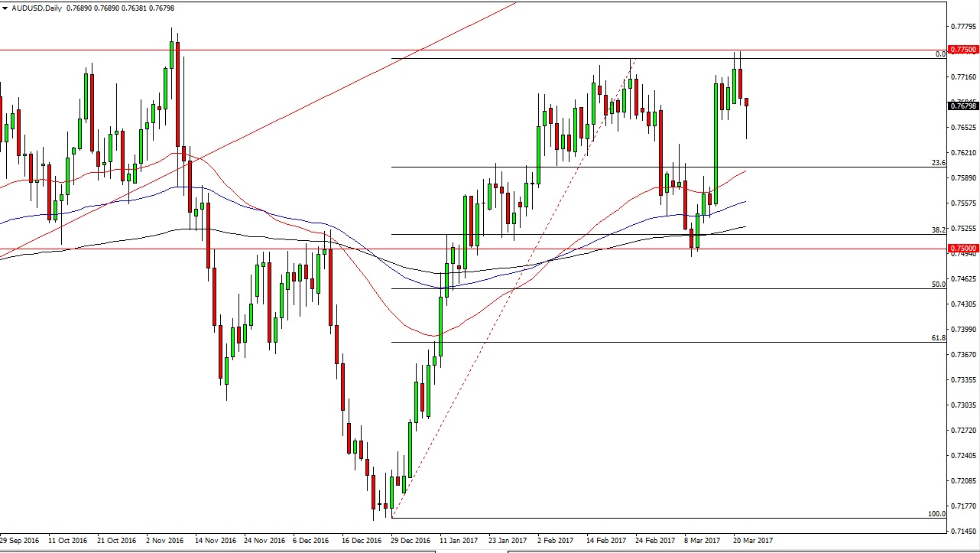Image resolution: width=980 pixels, height=553 pixels.
Task: Click the Fibonacci 0.0 level label
Action: click(941, 54)
